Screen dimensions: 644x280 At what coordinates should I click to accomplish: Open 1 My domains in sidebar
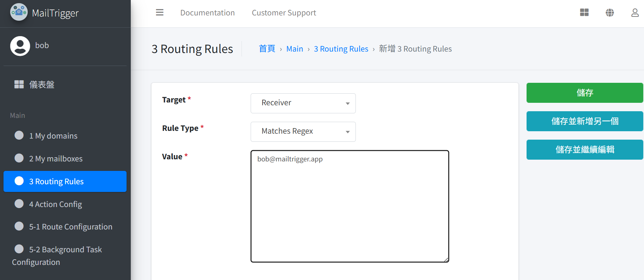tap(65, 136)
